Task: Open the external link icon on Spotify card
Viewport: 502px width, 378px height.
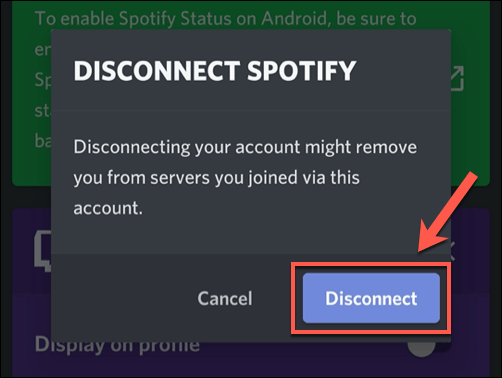Action: [x=458, y=78]
